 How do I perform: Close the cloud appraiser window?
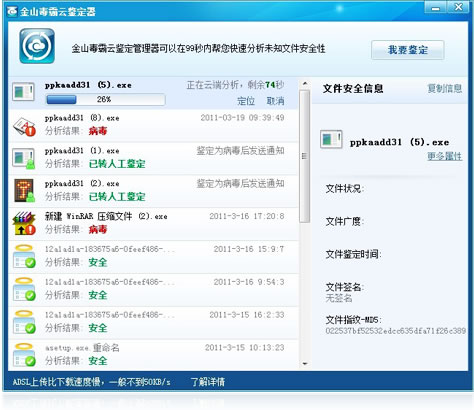click(x=458, y=7)
